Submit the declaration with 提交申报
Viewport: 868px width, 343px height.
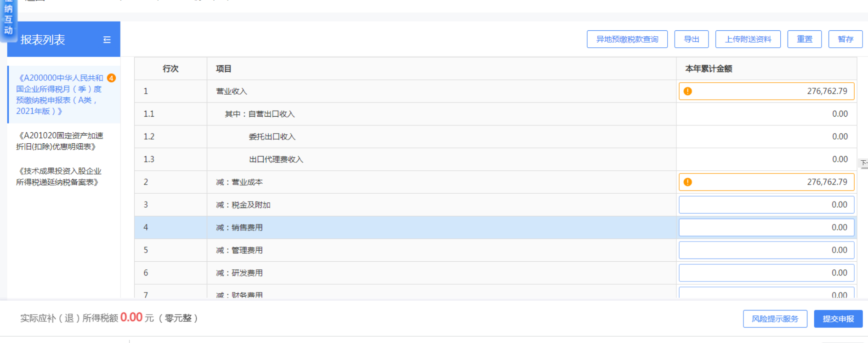point(838,319)
